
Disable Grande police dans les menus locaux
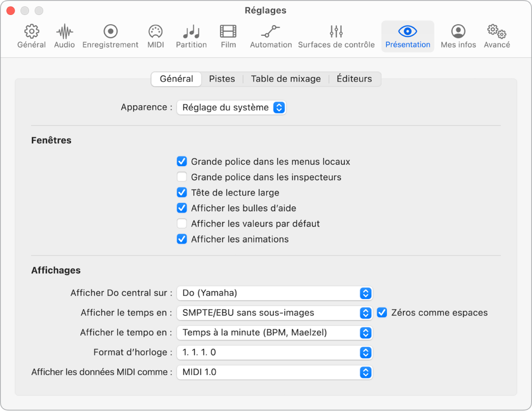pyautogui.click(x=182, y=162)
